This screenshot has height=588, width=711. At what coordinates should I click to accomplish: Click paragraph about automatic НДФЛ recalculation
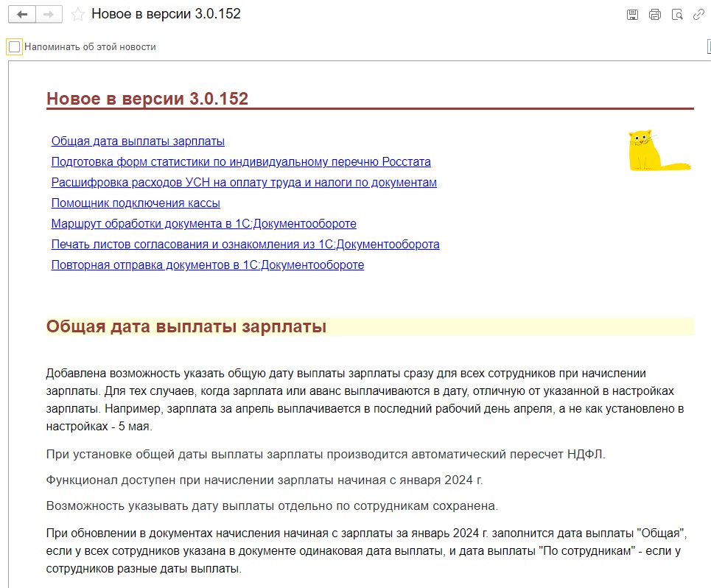326,454
